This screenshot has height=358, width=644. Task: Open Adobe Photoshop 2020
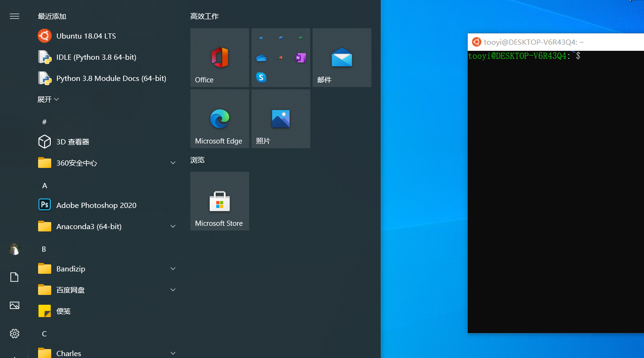tap(96, 205)
